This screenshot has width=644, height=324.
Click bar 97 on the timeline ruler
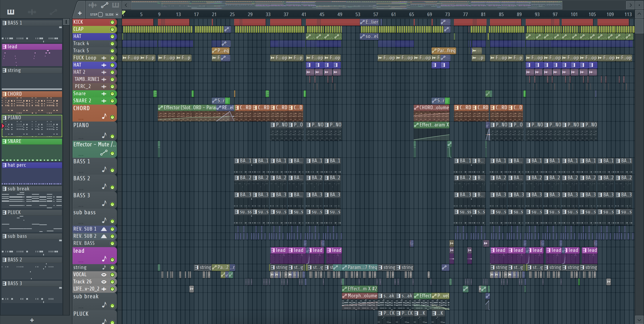(555, 15)
